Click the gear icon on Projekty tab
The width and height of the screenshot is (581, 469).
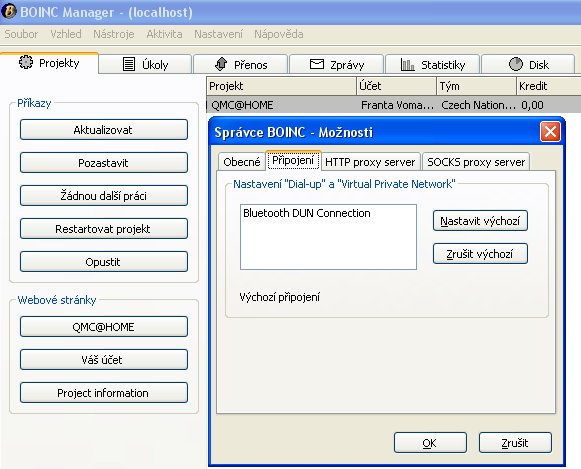[x=26, y=62]
